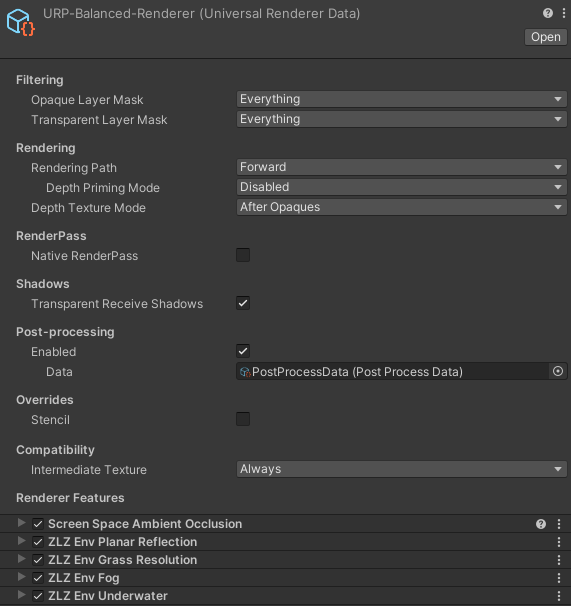Click the 'Compatibility' section heading
The height and width of the screenshot is (606, 571).
pos(55,450)
